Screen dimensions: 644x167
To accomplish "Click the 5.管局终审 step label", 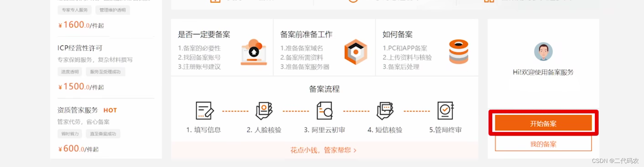I will [x=446, y=130].
